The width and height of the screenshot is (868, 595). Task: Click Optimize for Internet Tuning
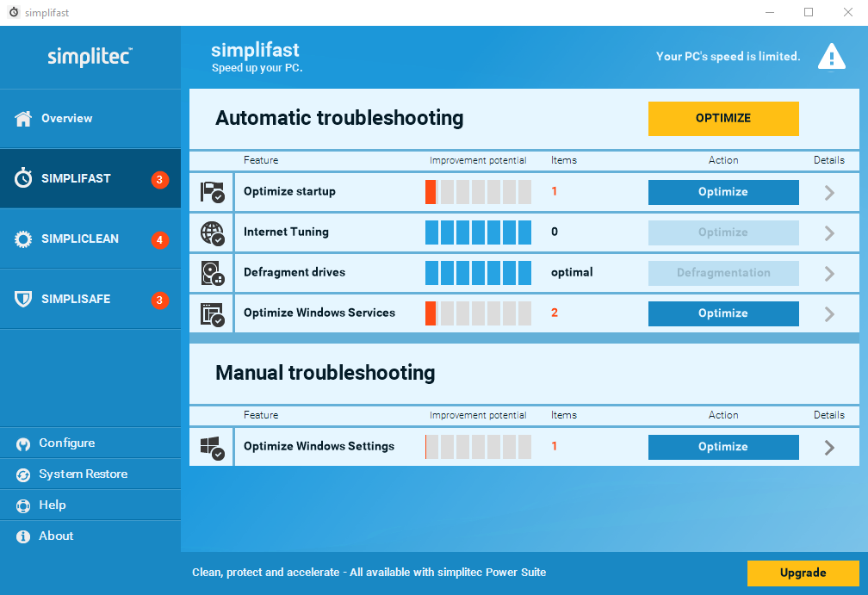pos(723,232)
